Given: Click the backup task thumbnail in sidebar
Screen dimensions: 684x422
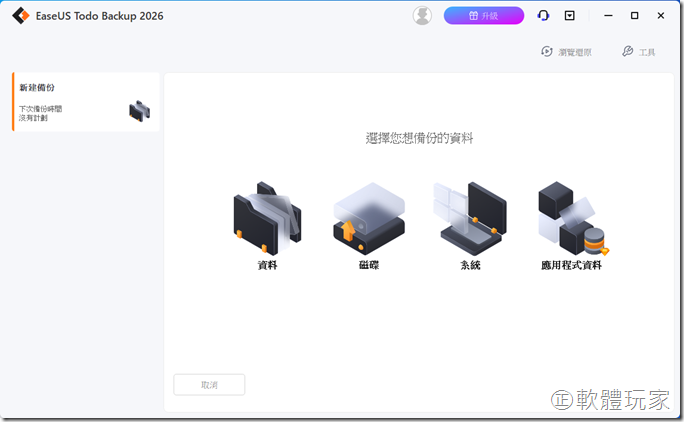Looking at the screenshot, I should (139, 110).
